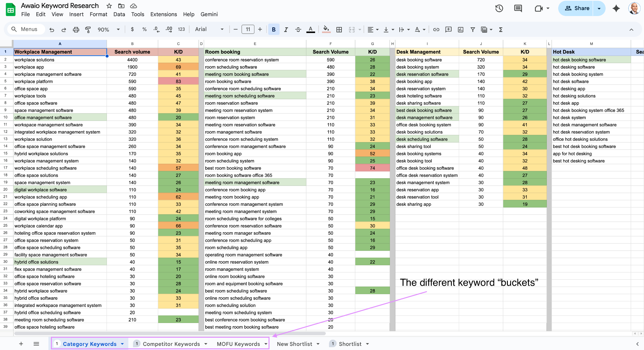644x350 pixels.
Task: Toggle italic formatting
Action: tap(286, 30)
